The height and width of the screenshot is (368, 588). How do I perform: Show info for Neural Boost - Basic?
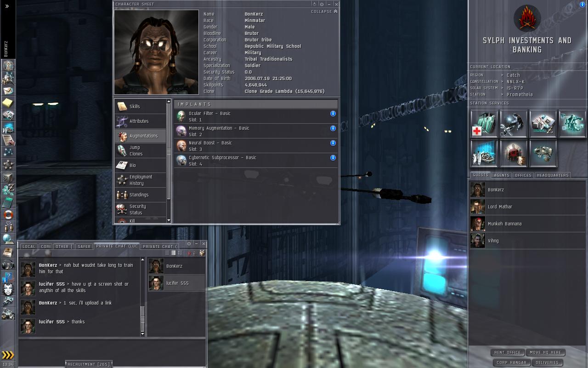[x=333, y=143]
